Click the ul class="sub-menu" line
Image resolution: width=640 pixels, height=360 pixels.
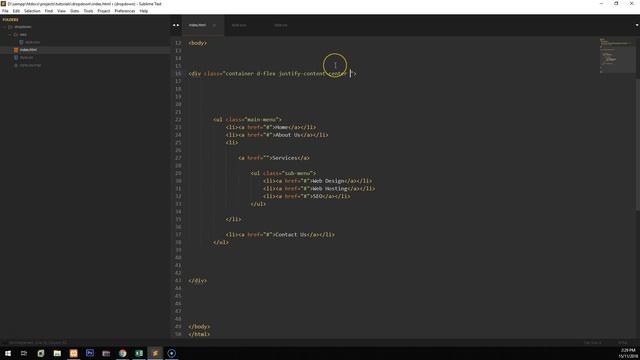[x=283, y=173]
